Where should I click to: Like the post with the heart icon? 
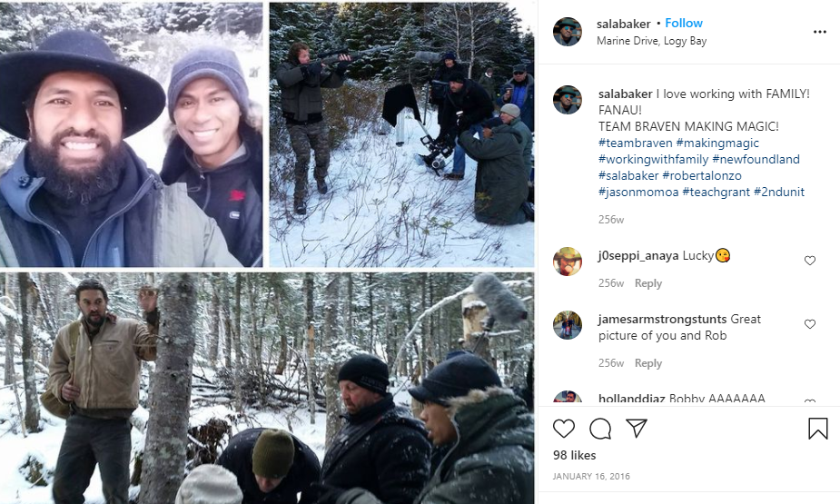click(x=564, y=429)
